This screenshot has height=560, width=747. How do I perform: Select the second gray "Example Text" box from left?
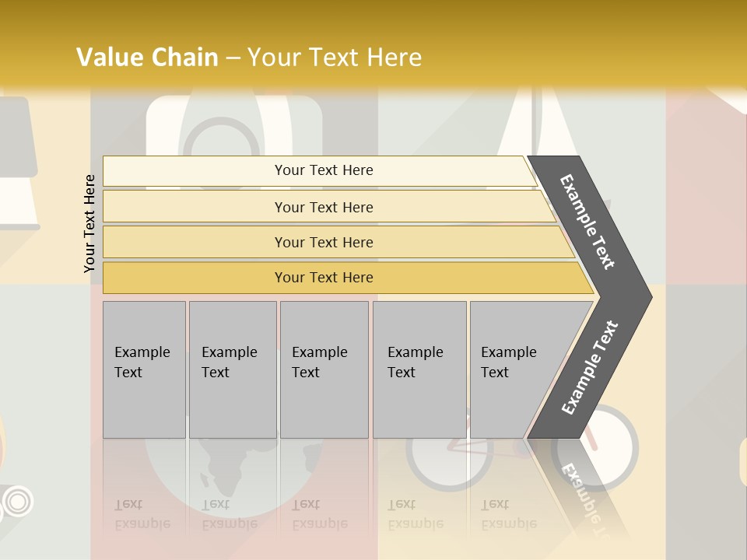233,369
